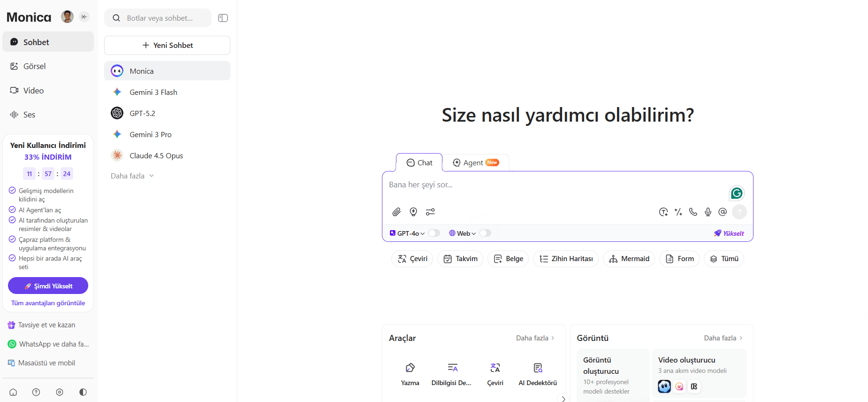The width and height of the screenshot is (868, 402).
Task: Click the Yeni Sohbet button
Action: [x=167, y=45]
